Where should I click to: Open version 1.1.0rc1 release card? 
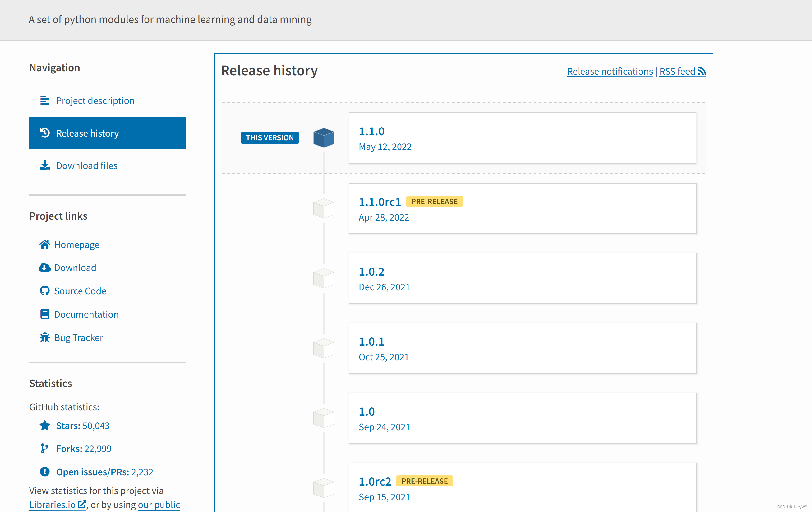[380, 202]
